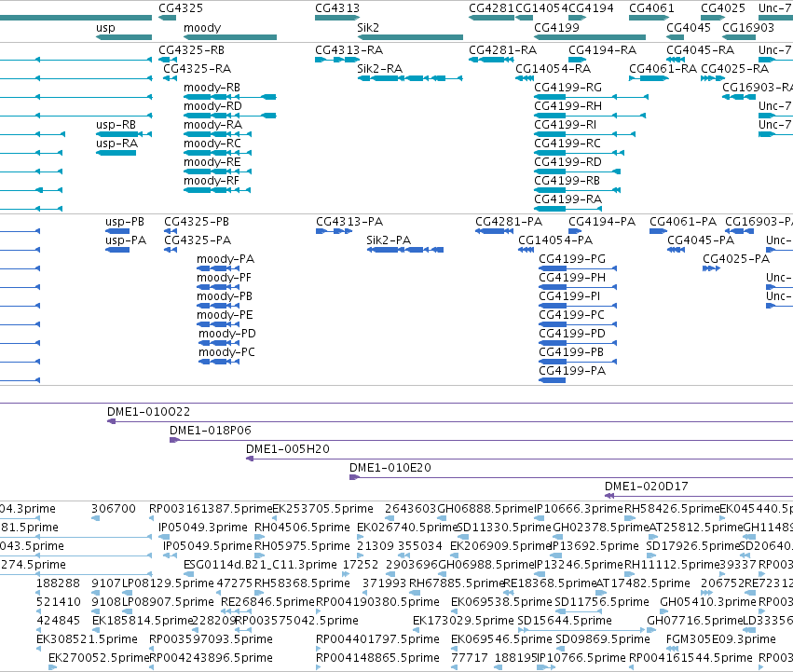Select transcript Sik2-RA
The image size is (793, 672).
pyautogui.click(x=380, y=69)
